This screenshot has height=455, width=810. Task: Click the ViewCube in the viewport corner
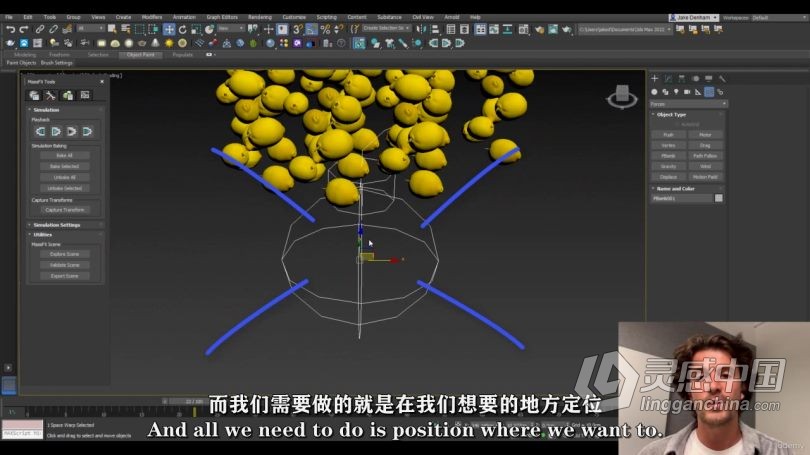(622, 97)
